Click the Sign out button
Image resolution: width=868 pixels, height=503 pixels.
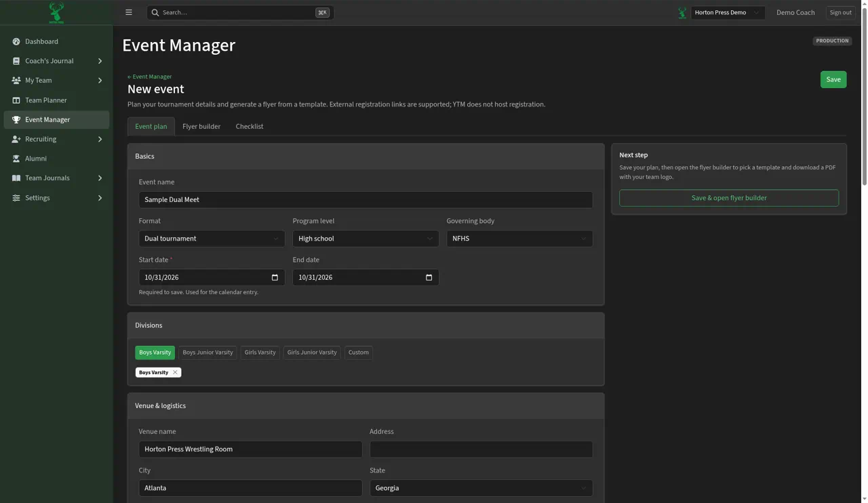click(x=841, y=12)
